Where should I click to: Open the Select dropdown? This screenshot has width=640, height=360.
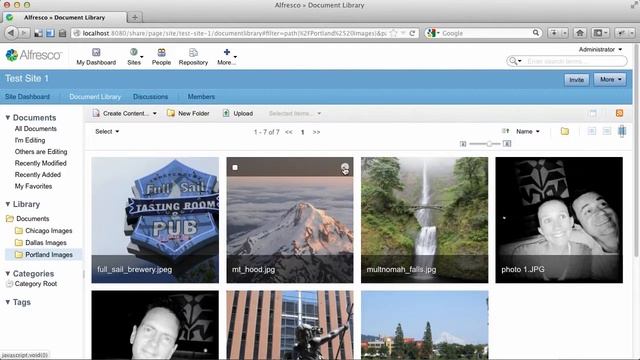click(107, 131)
